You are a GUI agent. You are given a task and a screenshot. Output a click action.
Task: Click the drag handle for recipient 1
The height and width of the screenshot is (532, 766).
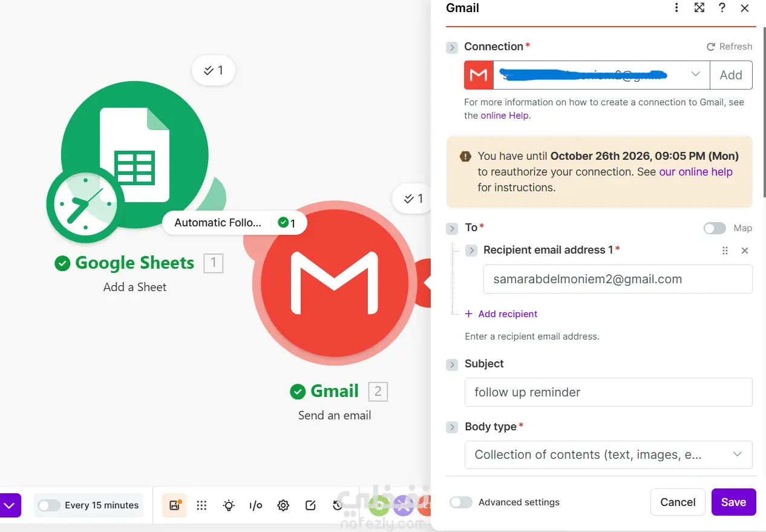click(x=725, y=251)
